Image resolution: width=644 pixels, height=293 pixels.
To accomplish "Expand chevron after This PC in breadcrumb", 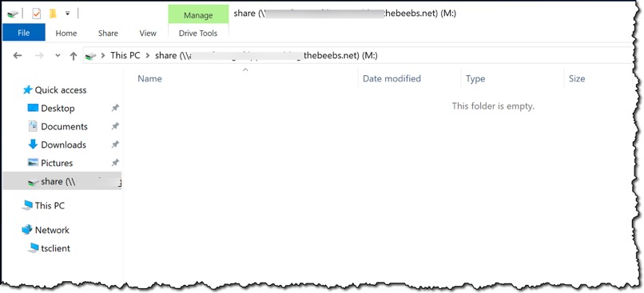I will [148, 55].
